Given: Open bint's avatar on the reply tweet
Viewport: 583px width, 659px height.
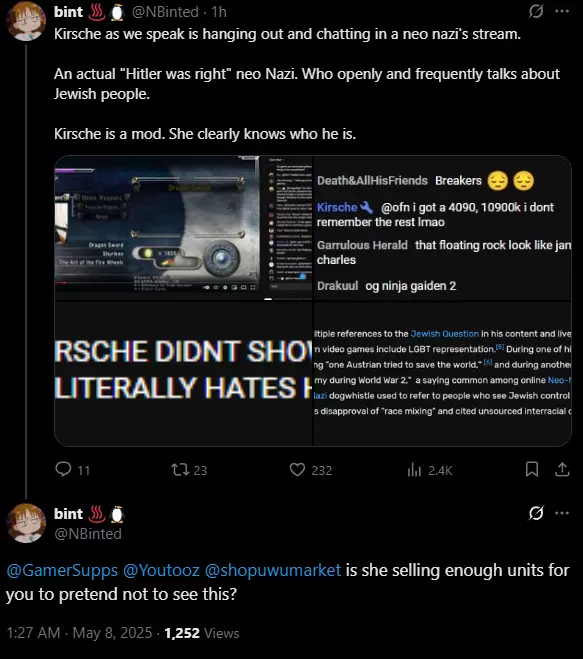Looking at the screenshot, I should pos(26,523).
